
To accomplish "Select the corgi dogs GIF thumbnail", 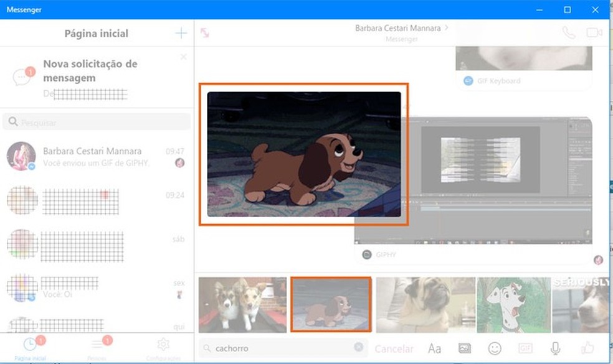I will point(242,304).
